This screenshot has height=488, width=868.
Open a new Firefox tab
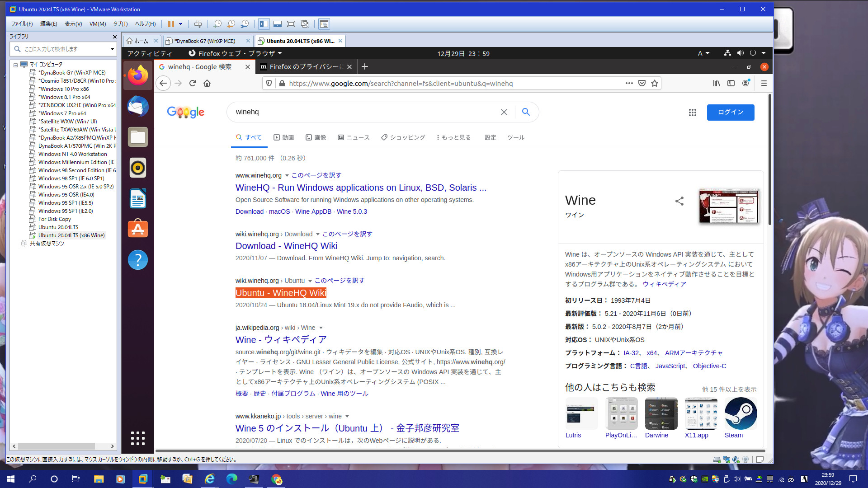[365, 67]
